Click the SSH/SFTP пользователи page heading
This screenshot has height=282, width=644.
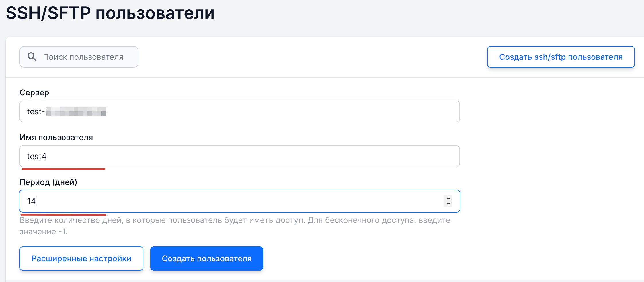coord(110,13)
